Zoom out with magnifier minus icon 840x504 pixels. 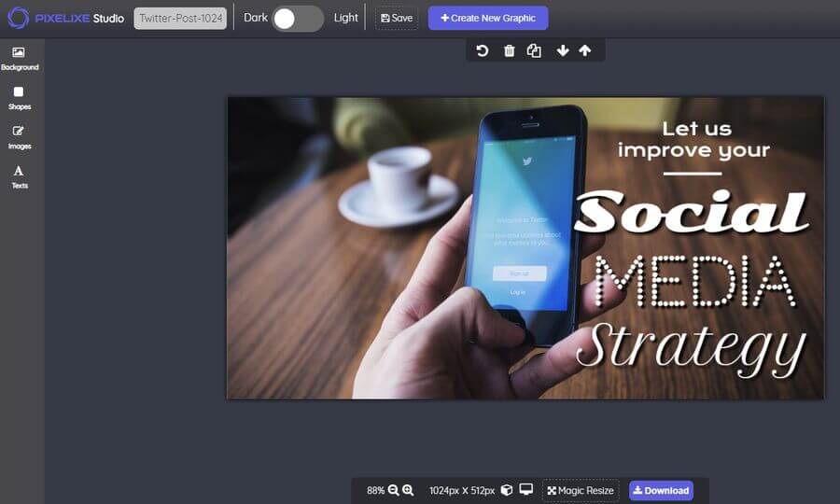point(393,490)
